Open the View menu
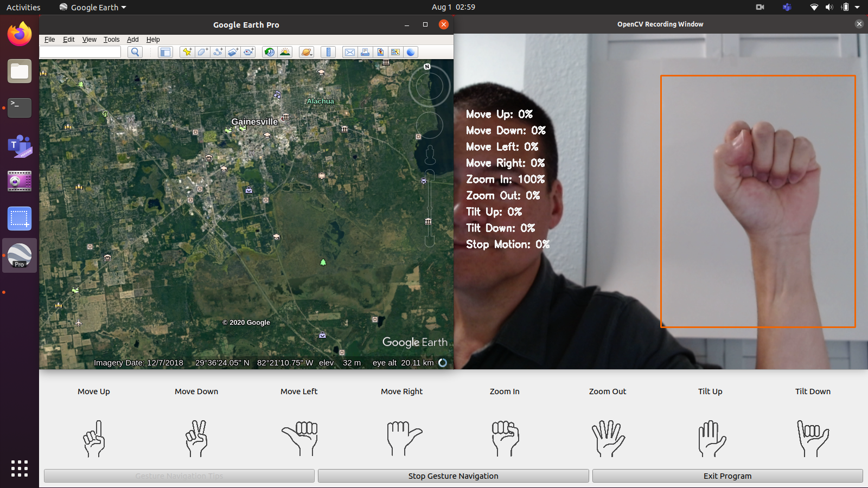 90,40
